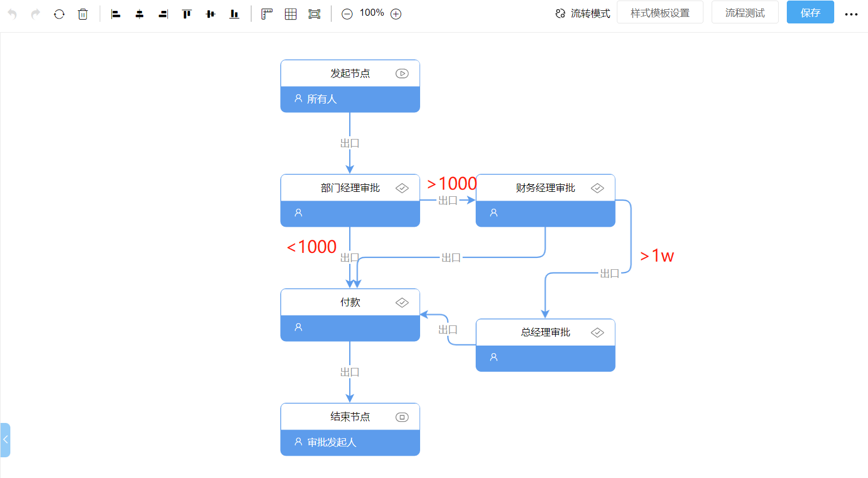868x478 pixels.
Task: Click the trash delete icon
Action: coord(83,14)
